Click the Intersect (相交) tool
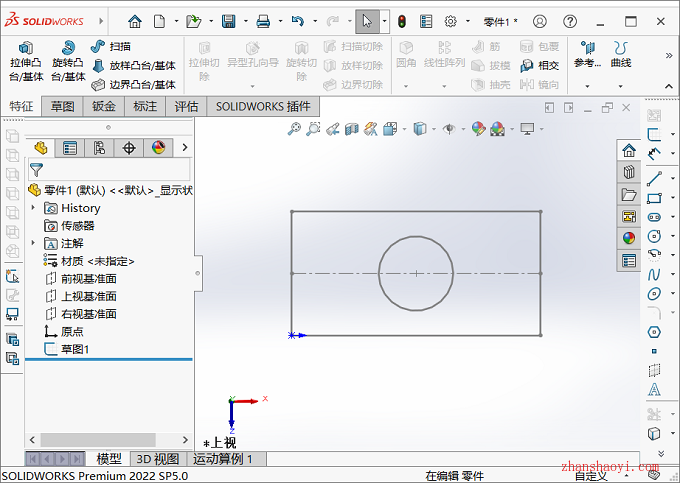 [539, 65]
